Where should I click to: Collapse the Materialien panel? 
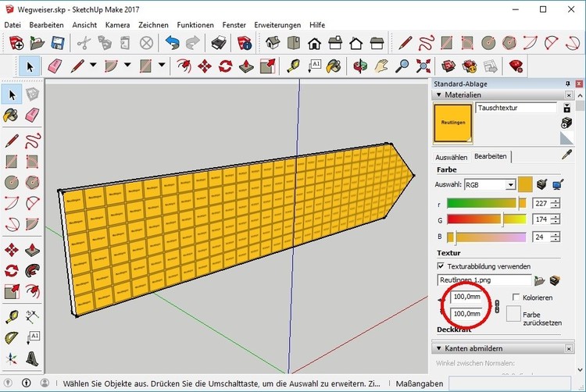(x=439, y=94)
